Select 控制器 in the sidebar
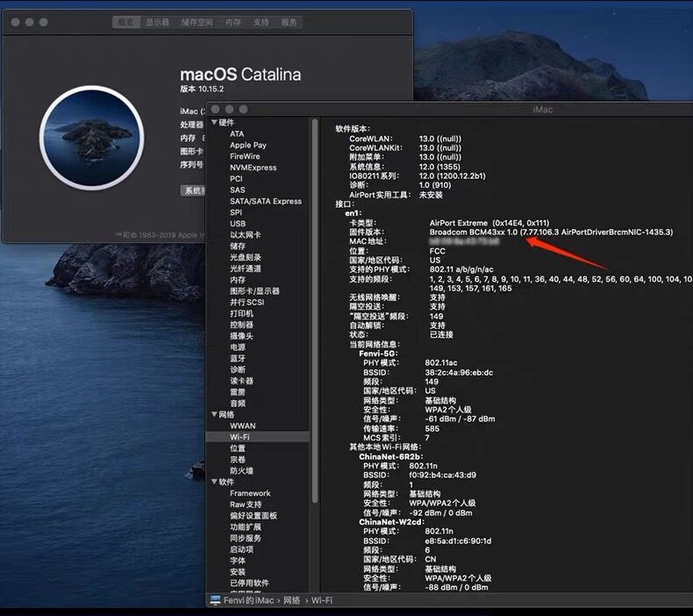The width and height of the screenshot is (693, 616). point(241,325)
